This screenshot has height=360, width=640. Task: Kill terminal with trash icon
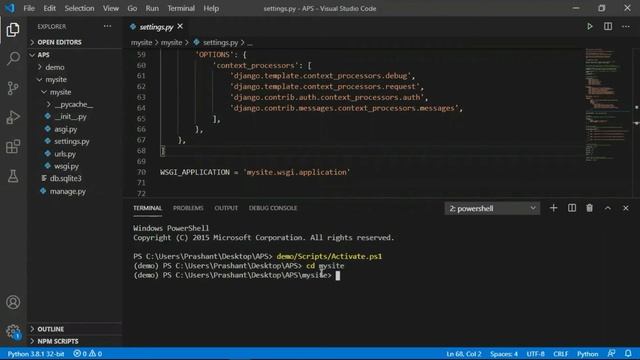[589, 208]
